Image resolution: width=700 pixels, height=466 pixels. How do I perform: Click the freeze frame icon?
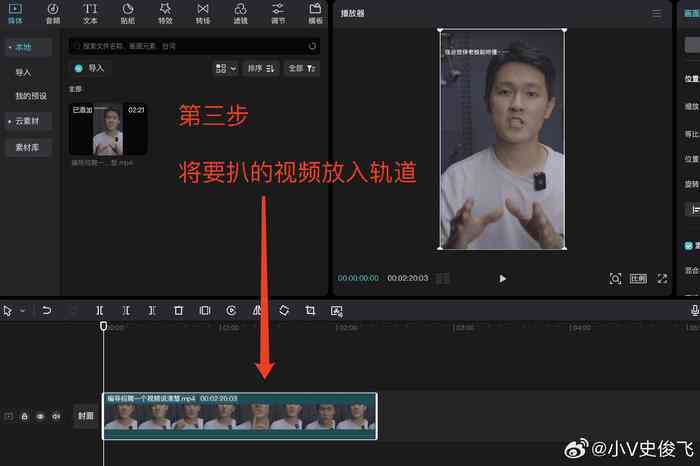(x=204, y=310)
